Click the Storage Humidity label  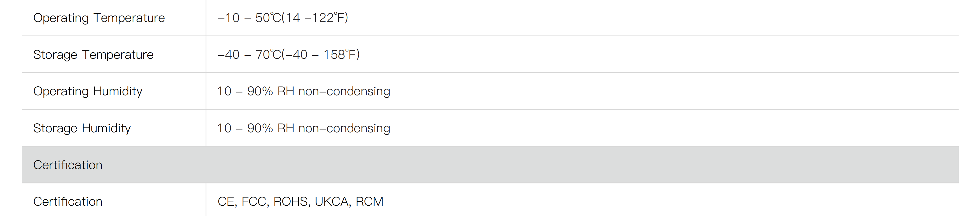point(82,128)
